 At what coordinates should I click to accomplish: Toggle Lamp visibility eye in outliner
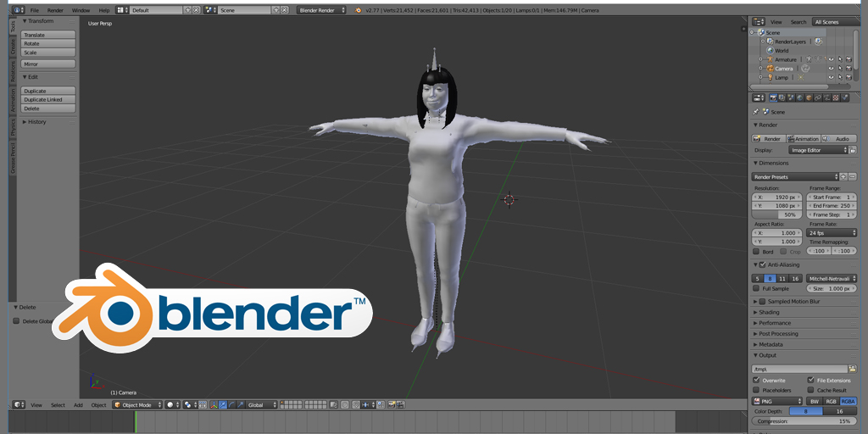tap(831, 77)
